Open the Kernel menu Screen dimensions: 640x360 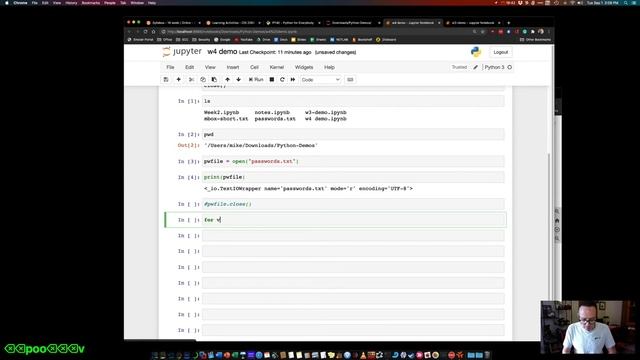click(x=276, y=67)
